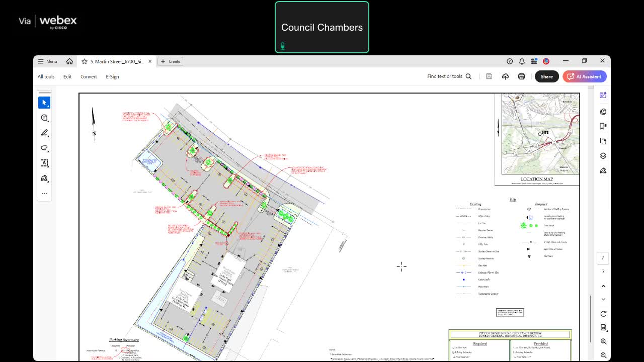Rotate the page view clockwise
This screenshot has width=644, height=362.
click(603, 314)
